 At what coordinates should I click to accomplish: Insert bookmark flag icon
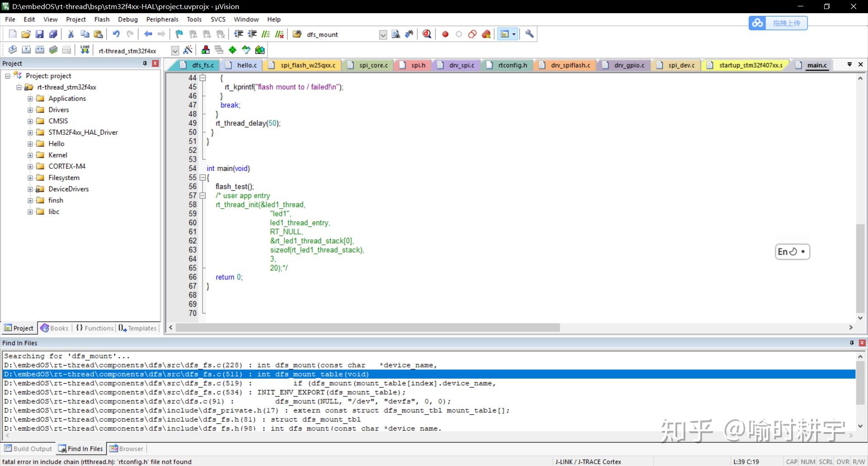coord(179,34)
